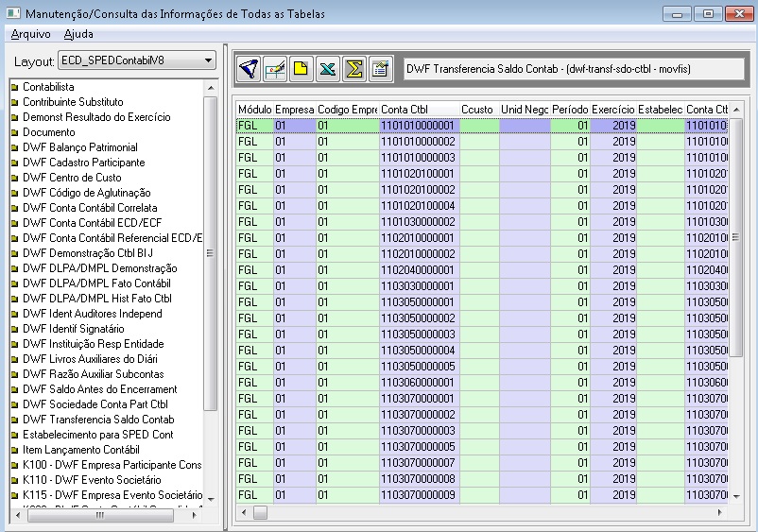
Task: Click the Estabelec column header
Action: click(x=660, y=110)
